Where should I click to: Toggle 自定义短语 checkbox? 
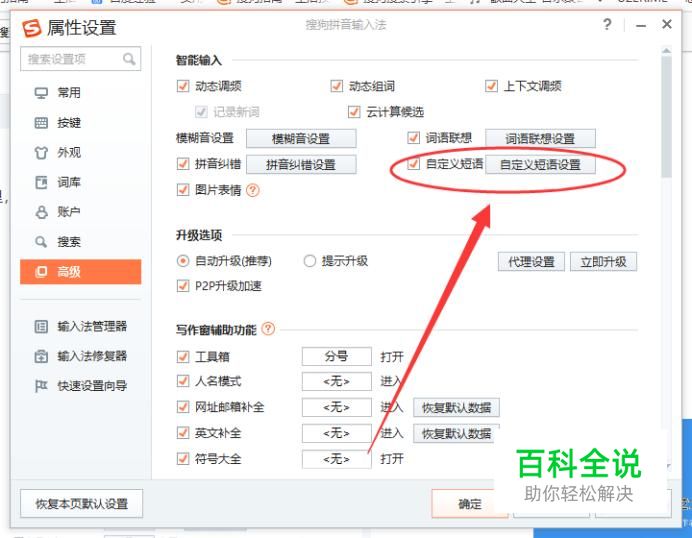click(413, 164)
